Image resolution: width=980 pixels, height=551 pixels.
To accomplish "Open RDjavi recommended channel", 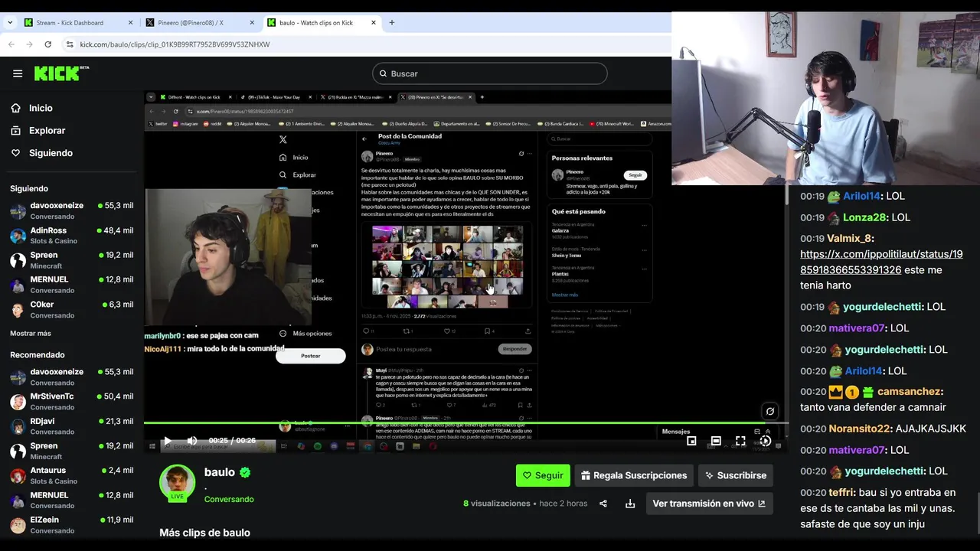I will click(x=71, y=426).
